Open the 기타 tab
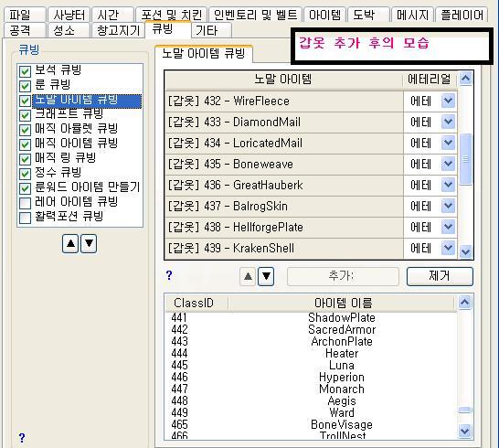 (211, 30)
